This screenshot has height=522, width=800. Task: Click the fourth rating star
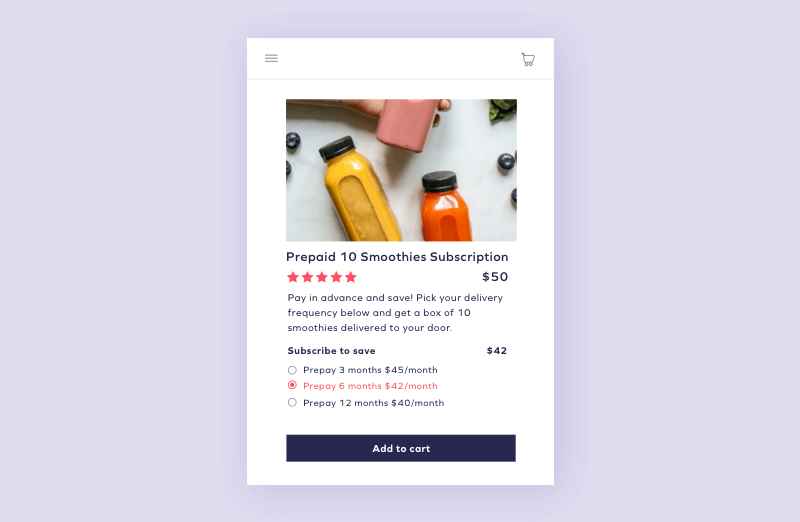336,277
